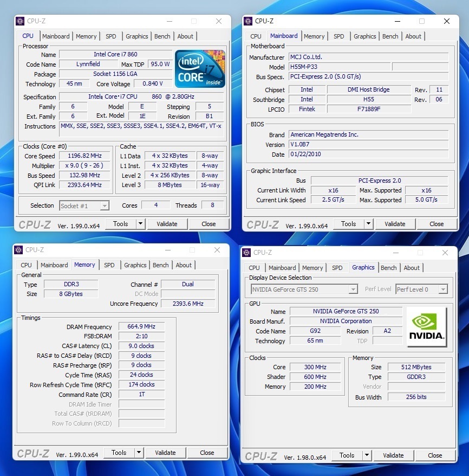Click the Uncore Frequency value 2393.6 MHz
The image size is (469, 476).
pyautogui.click(x=188, y=304)
